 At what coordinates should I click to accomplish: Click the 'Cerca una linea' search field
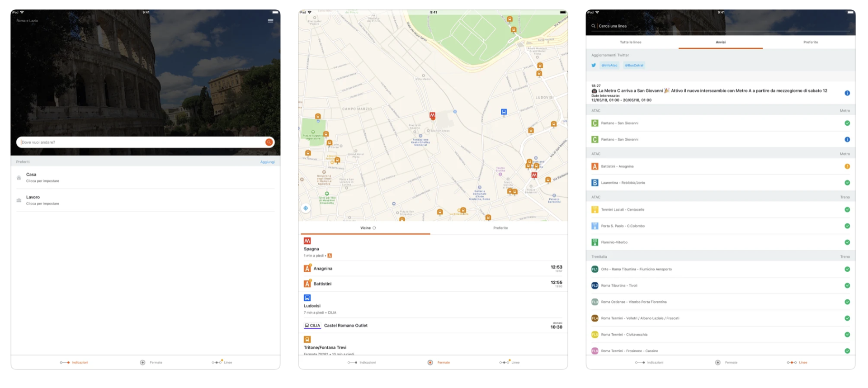(721, 26)
